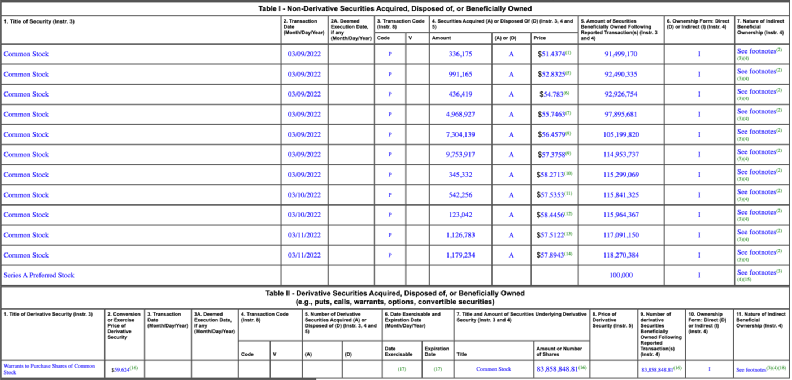The height and width of the screenshot is (380, 792).
Task: Select price $54.783 in third row
Action: point(550,94)
